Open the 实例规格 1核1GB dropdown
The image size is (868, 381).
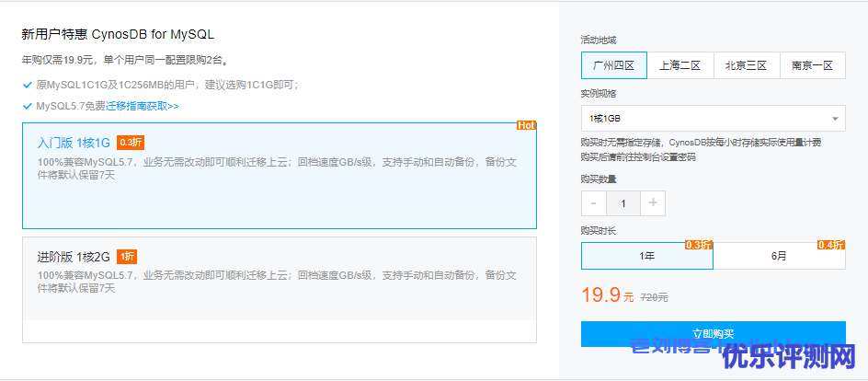[713, 119]
